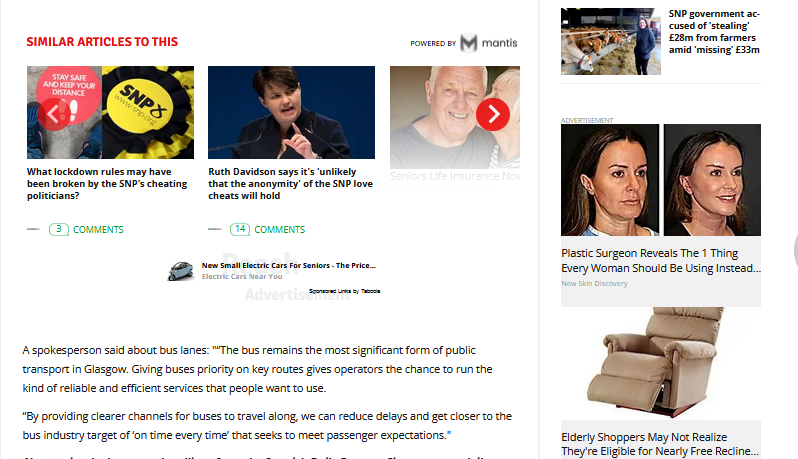Open the lockdown rules SNP article headline

coord(107,184)
